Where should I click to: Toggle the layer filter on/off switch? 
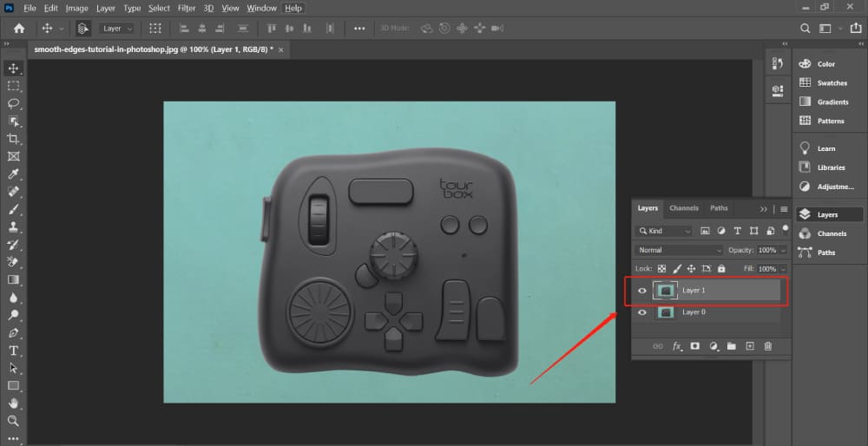coord(785,229)
